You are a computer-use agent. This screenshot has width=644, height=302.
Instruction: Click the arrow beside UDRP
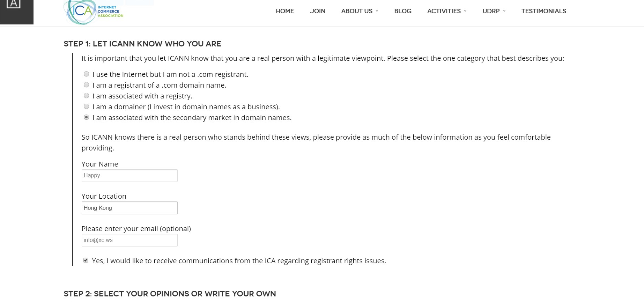click(x=504, y=11)
